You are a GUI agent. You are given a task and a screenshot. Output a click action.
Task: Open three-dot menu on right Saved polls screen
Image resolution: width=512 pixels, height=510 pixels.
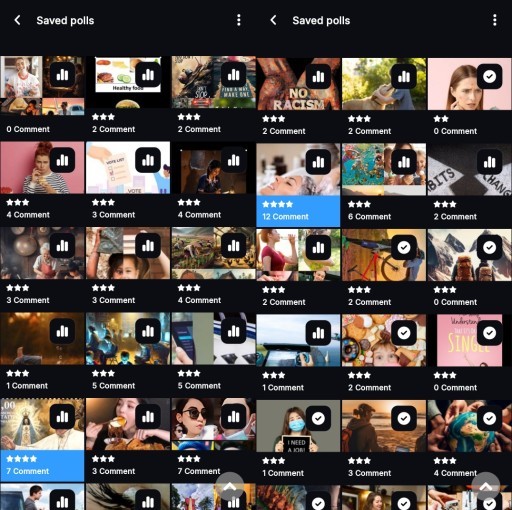click(495, 20)
